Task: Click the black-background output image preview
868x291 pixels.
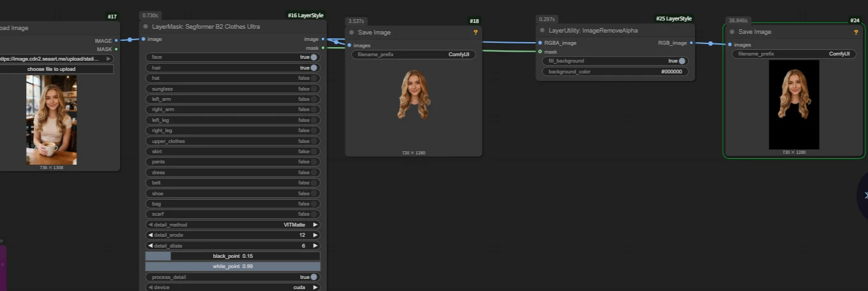Action: click(x=793, y=105)
